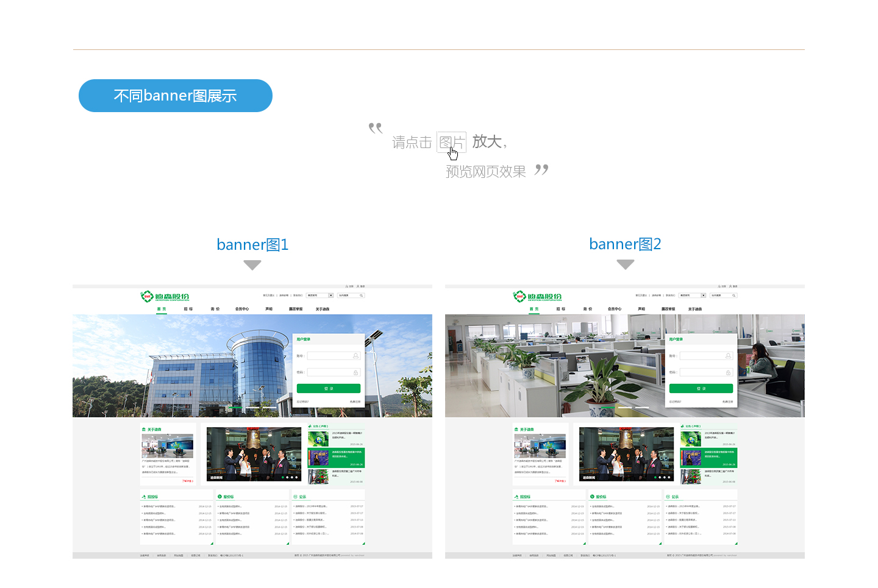
Task: Click the 登录 user icon atop the left mockup
Action: (x=357, y=286)
